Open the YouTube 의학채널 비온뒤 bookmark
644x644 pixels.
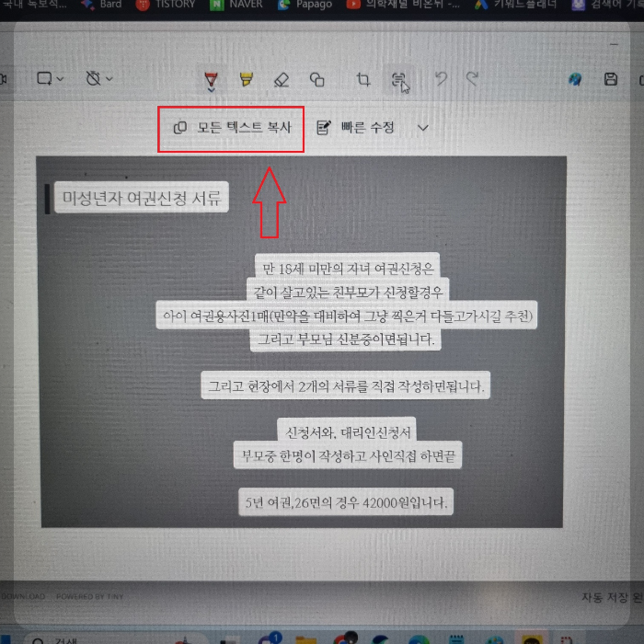tap(403, 5)
